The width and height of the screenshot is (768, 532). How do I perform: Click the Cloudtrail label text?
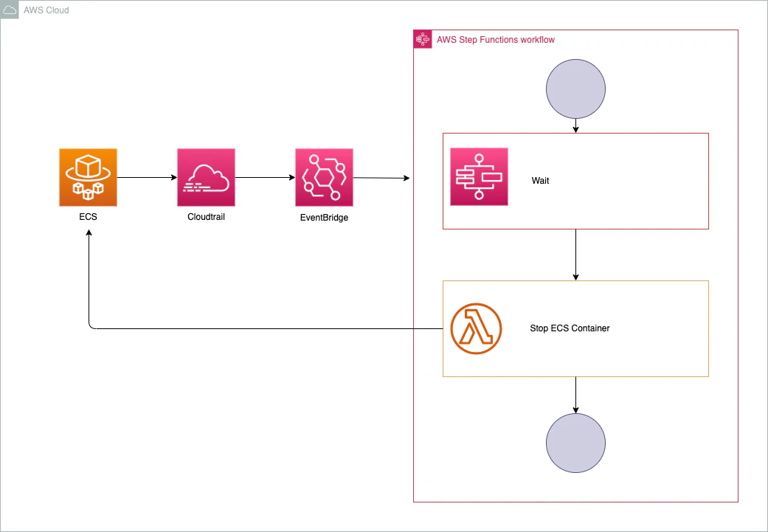pos(206,217)
